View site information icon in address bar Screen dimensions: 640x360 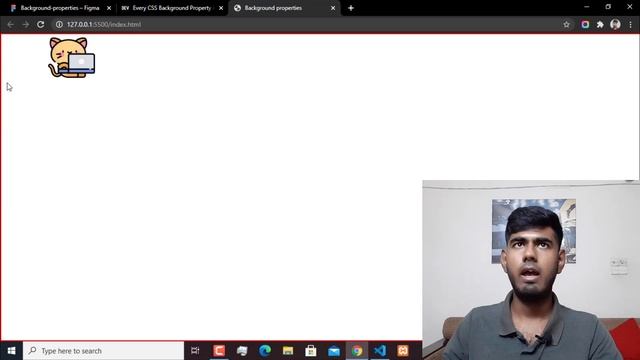click(59, 24)
